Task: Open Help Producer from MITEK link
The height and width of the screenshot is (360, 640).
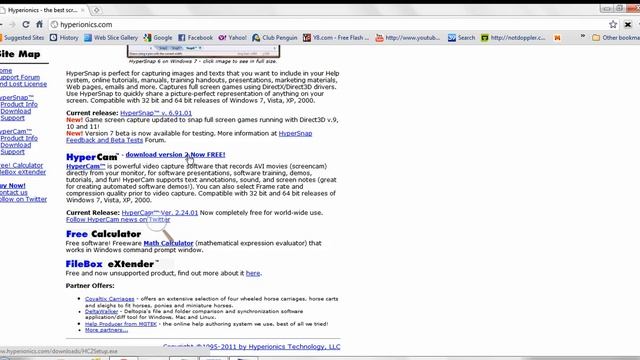Action: (121, 324)
